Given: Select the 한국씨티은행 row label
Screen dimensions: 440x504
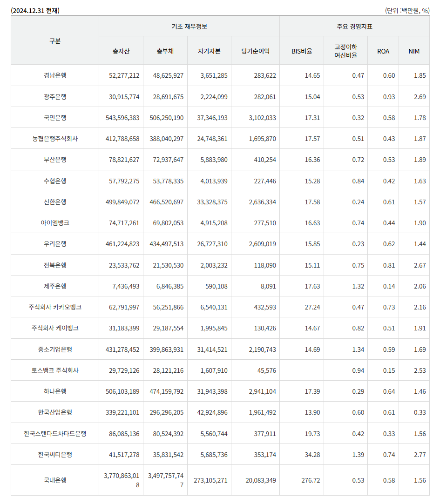Looking at the screenshot, I should [55, 455].
